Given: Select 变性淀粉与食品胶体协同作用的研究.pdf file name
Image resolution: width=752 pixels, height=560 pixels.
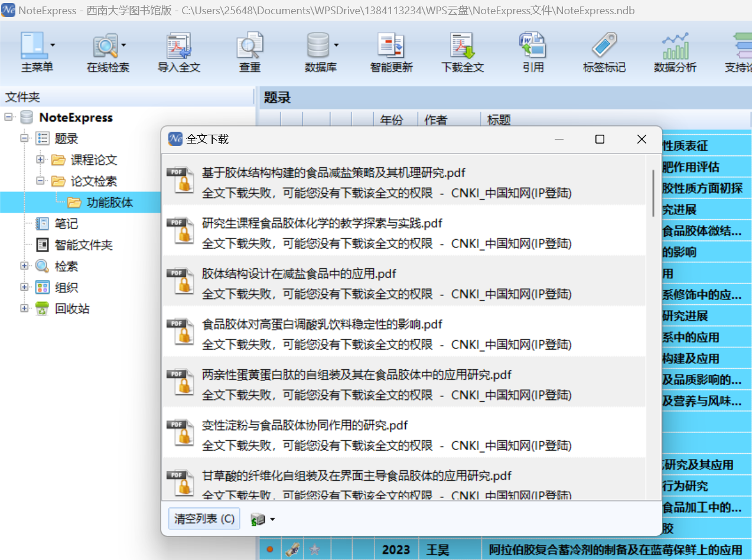Looking at the screenshot, I should [x=305, y=425].
